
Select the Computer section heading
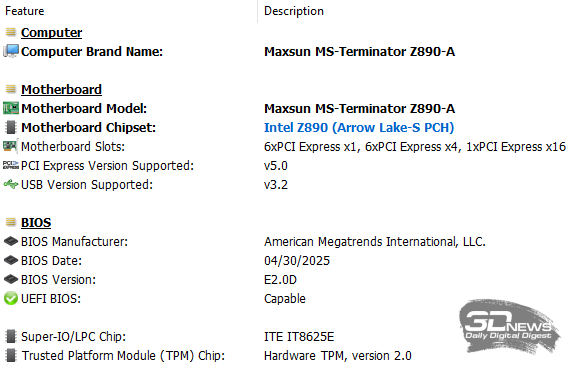[x=52, y=33]
